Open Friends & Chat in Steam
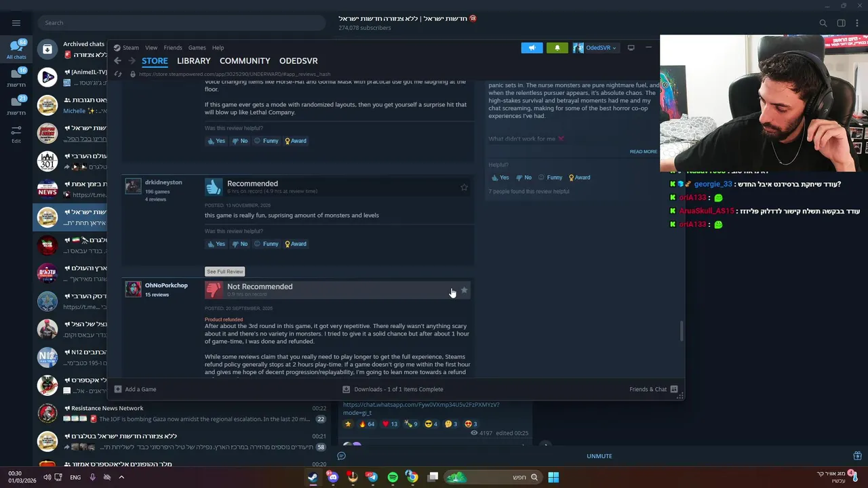The width and height of the screenshot is (868, 488). pos(654,389)
